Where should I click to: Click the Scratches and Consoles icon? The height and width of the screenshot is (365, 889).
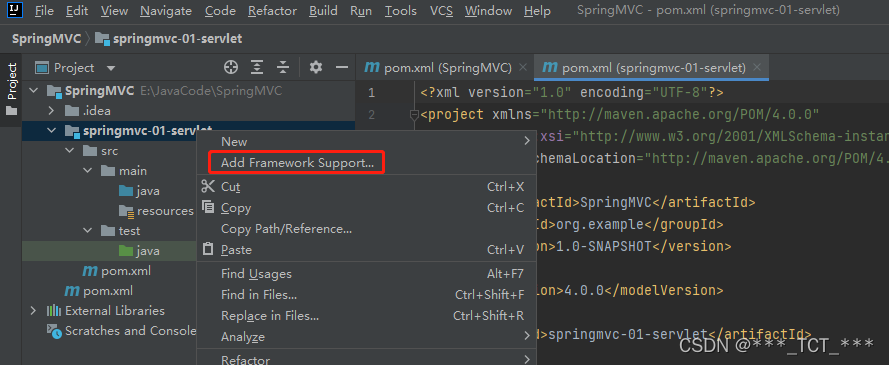(x=54, y=331)
